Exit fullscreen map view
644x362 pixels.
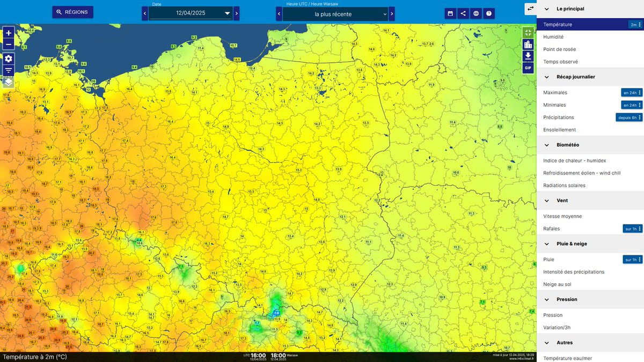point(528,33)
